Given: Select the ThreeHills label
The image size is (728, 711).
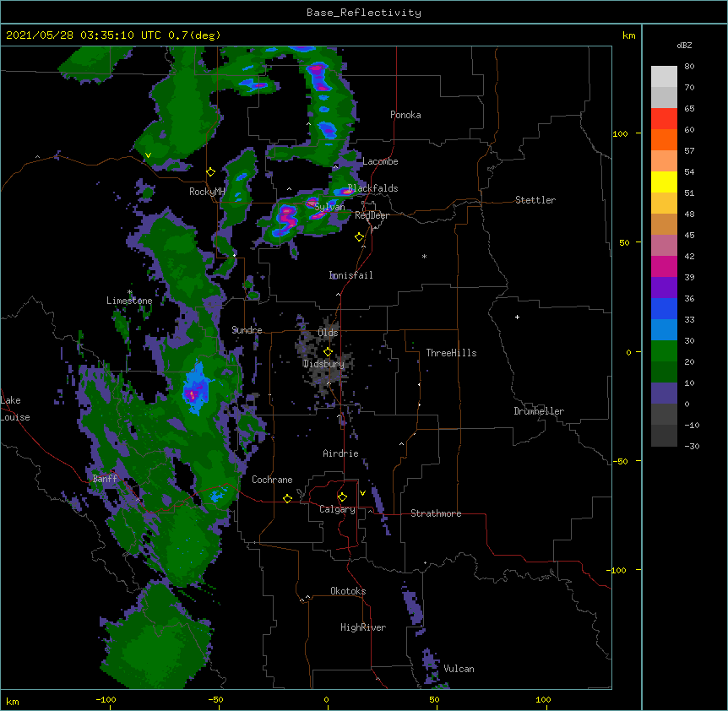Looking at the screenshot, I should click(x=451, y=353).
